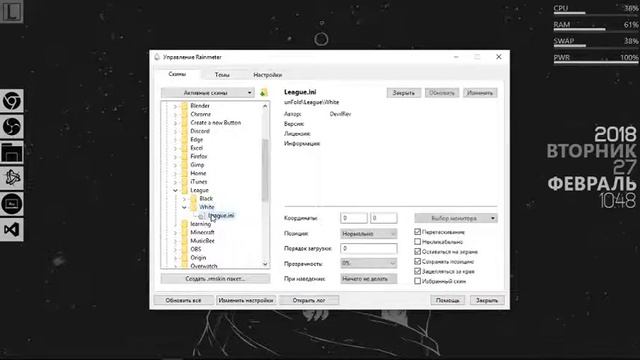
Task: Click the Открыть лог button
Action: click(309, 300)
